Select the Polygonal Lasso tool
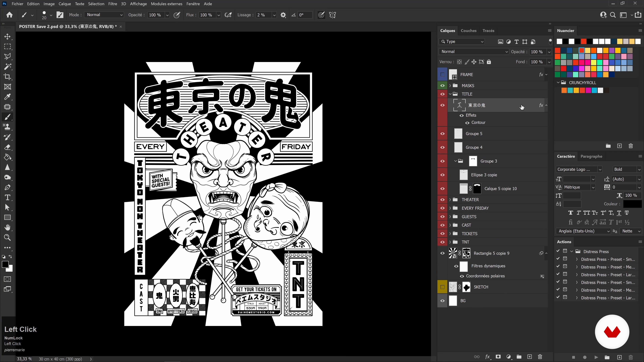644x362 pixels. [x=8, y=57]
